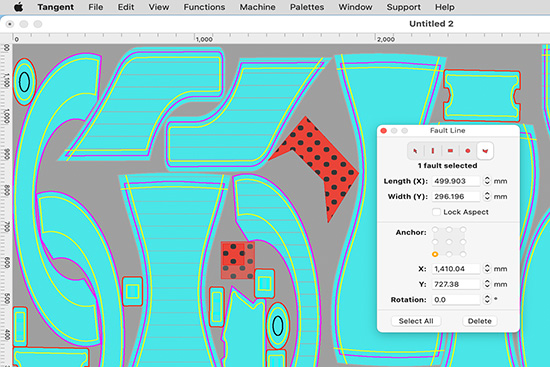Open the Apple menu

tap(19, 7)
